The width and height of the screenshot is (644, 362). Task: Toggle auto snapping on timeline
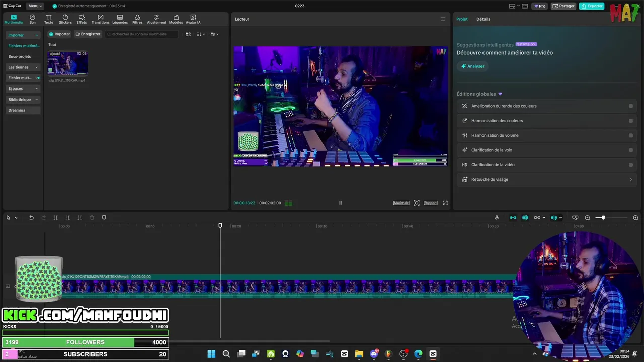[525, 217]
